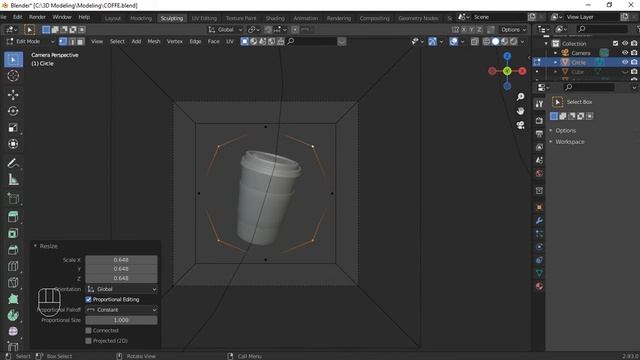Collapse the Resize operator panel
Viewport: 640px width, 360px height.
(x=36, y=246)
